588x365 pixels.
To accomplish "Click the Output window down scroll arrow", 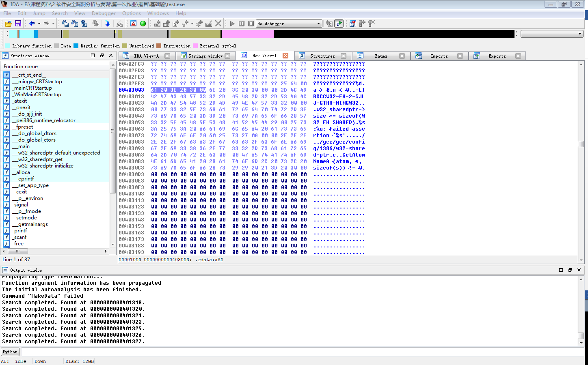I will (581, 343).
